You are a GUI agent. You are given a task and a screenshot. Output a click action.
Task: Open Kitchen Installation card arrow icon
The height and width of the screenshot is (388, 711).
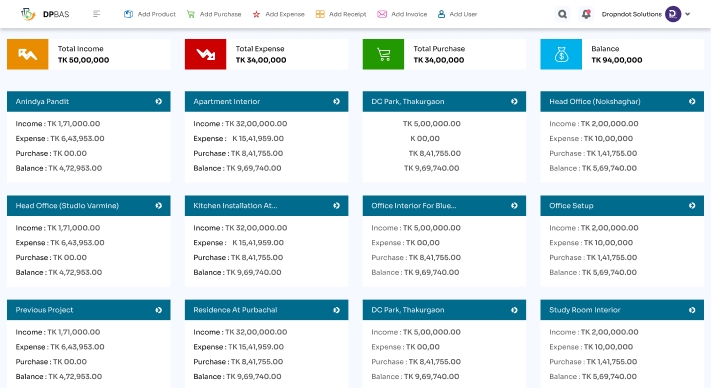(336, 206)
